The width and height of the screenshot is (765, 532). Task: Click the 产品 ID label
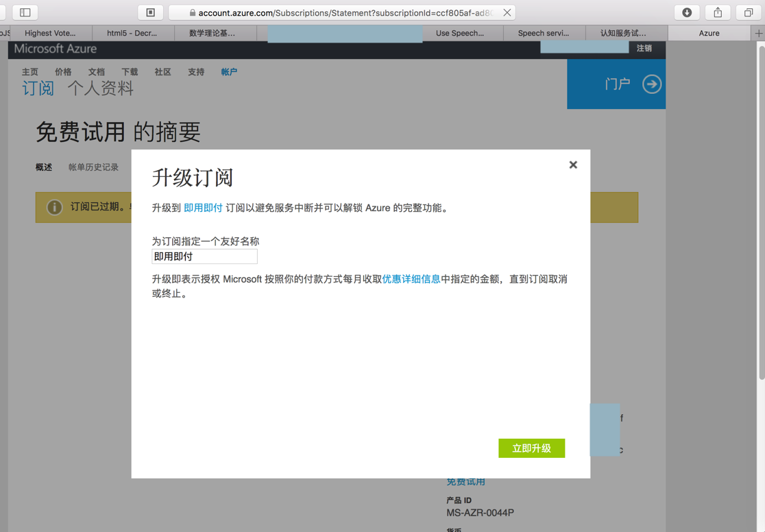coord(459,500)
